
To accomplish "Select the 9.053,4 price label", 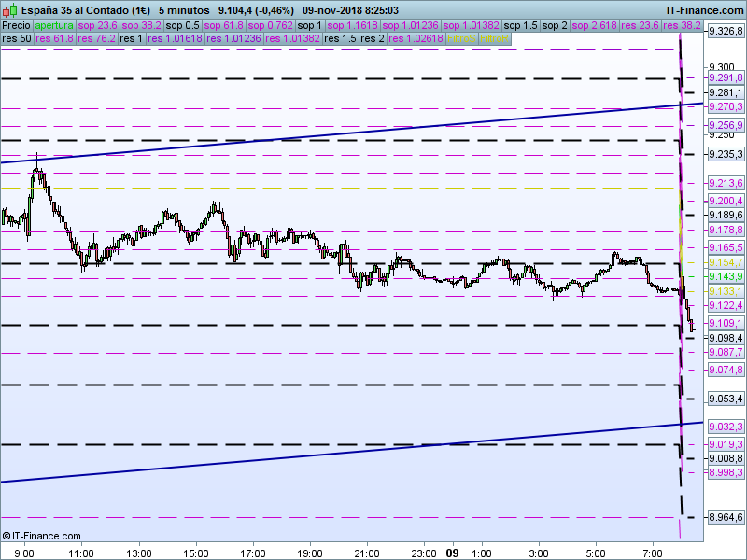I will (x=726, y=399).
